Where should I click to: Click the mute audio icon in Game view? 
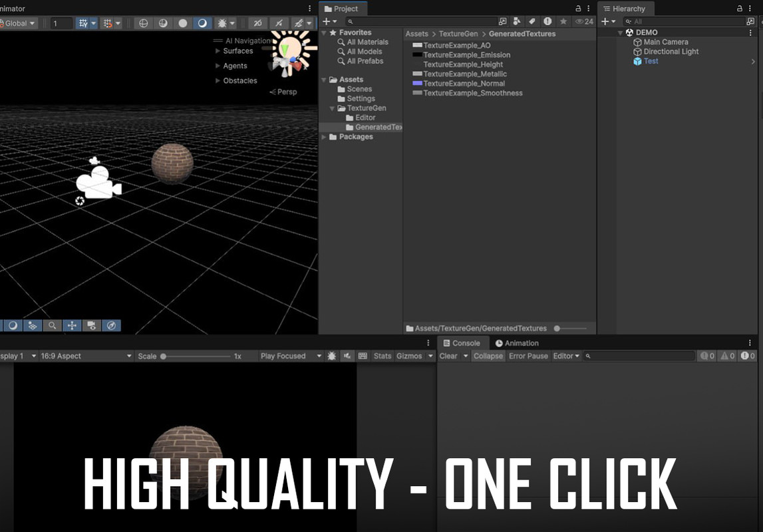click(x=347, y=356)
